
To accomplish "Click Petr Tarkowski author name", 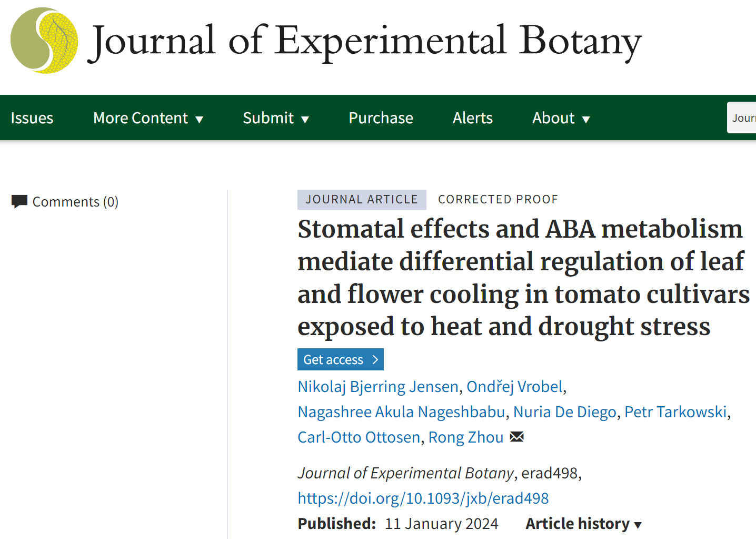I will [x=675, y=412].
